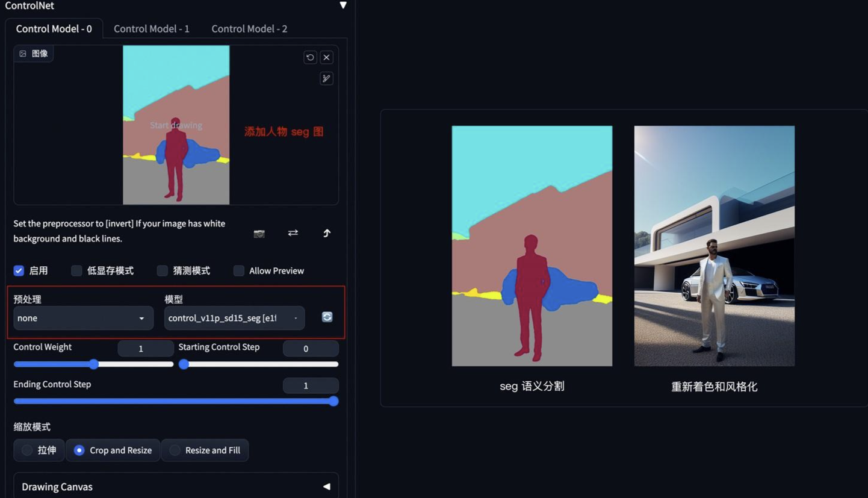Viewport: 868px width, 498px height.
Task: Remove the uploaded seg image with X
Action: pyautogui.click(x=326, y=57)
